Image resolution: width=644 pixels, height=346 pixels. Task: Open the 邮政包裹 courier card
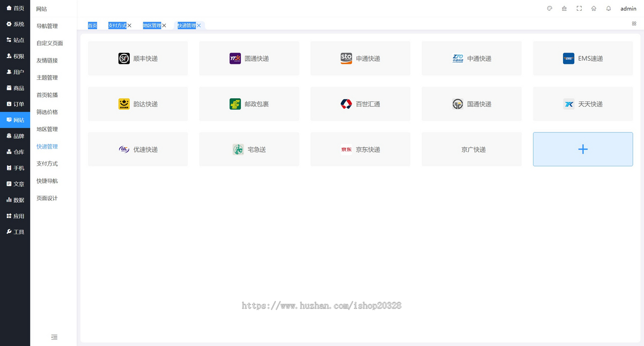pos(249,104)
